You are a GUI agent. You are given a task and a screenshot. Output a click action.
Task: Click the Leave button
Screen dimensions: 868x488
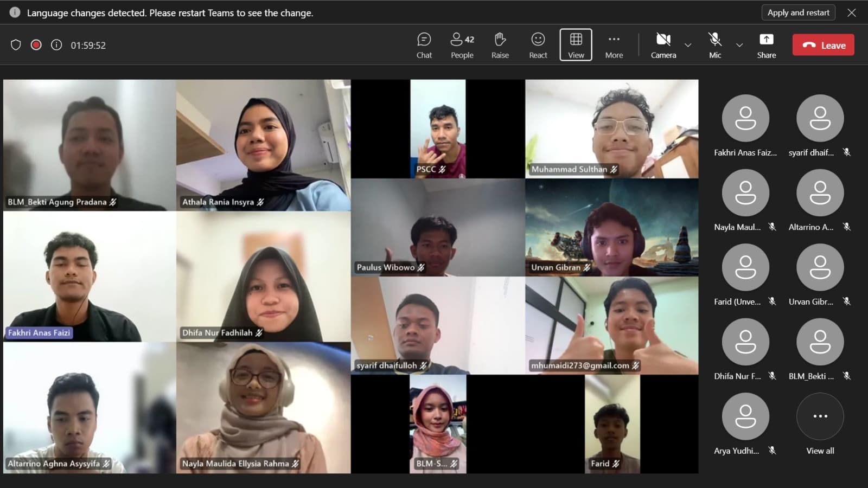click(823, 44)
